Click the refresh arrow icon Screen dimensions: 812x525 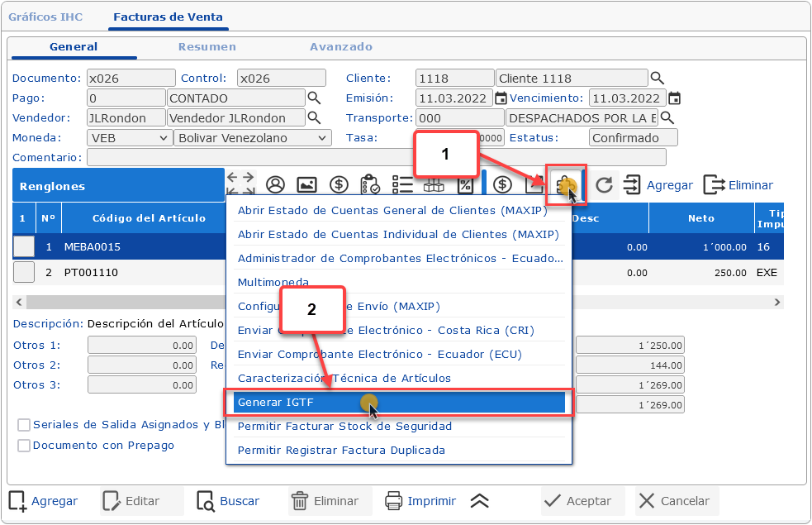point(605,185)
